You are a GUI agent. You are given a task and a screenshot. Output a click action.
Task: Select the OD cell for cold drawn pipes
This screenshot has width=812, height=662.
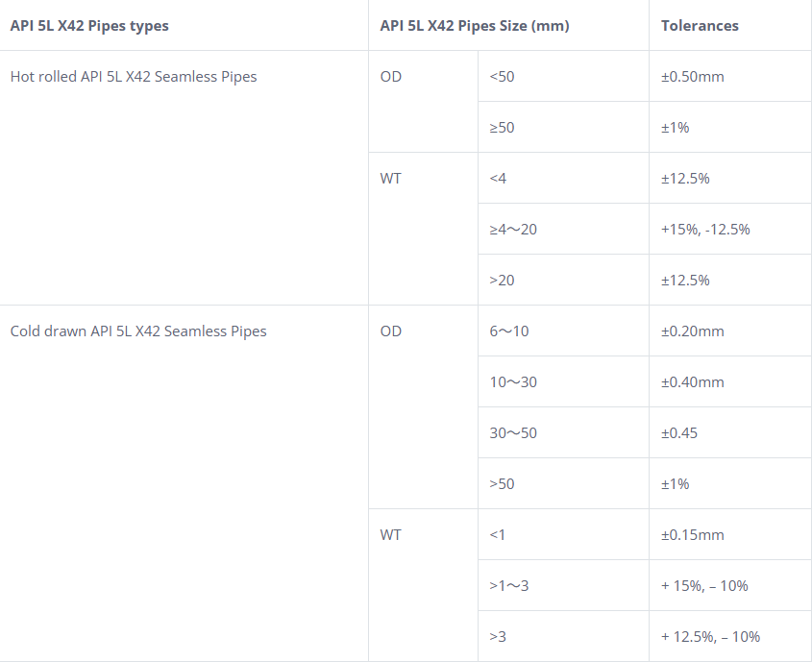point(391,331)
